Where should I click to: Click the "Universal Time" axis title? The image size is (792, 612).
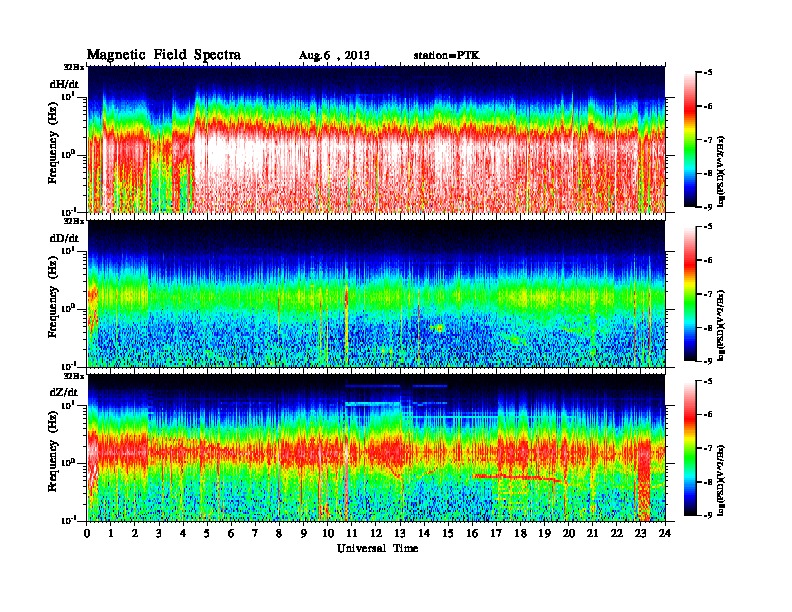tap(377, 548)
